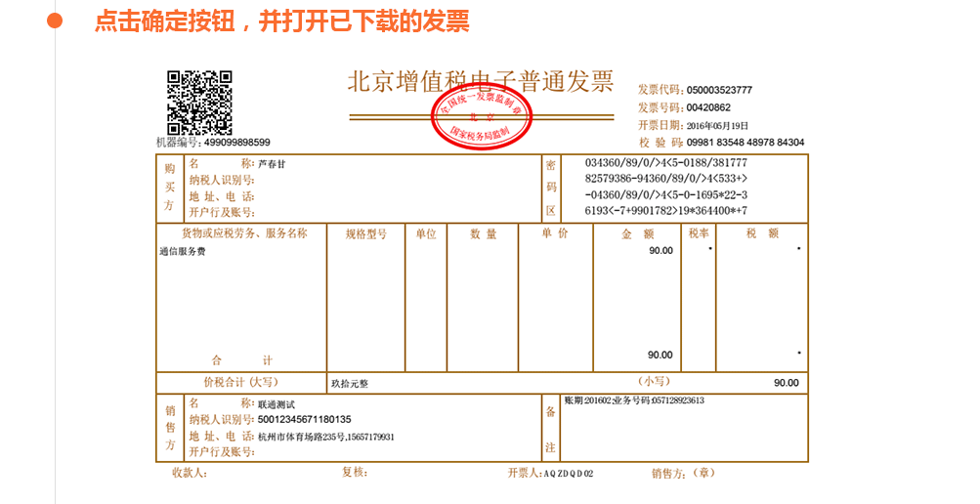Click the 单位 column header
The image size is (980, 504).
pos(426,233)
